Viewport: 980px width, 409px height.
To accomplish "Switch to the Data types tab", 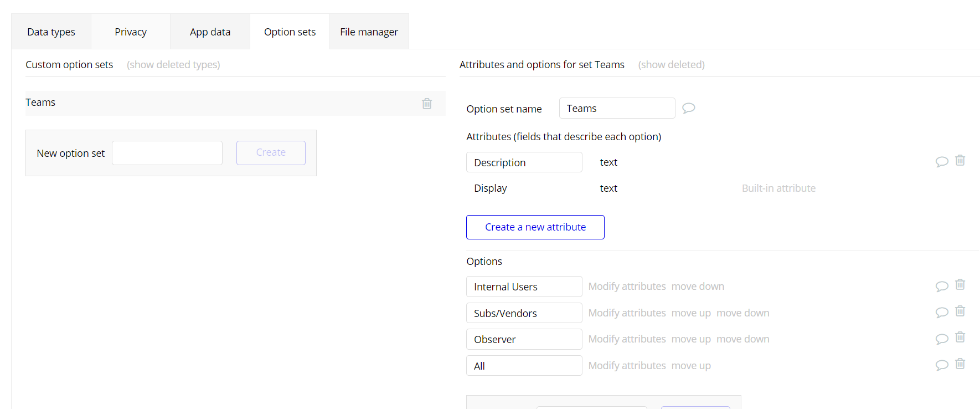I will pos(51,32).
